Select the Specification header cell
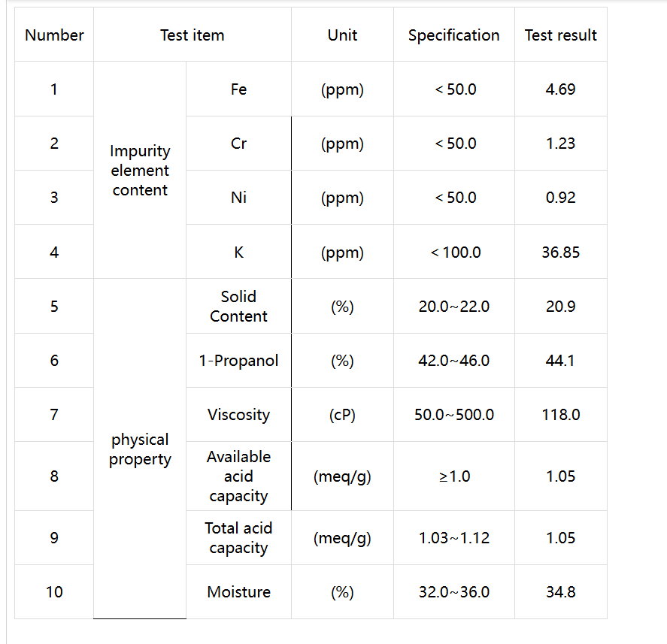This screenshot has height=644, width=667. pos(454,35)
